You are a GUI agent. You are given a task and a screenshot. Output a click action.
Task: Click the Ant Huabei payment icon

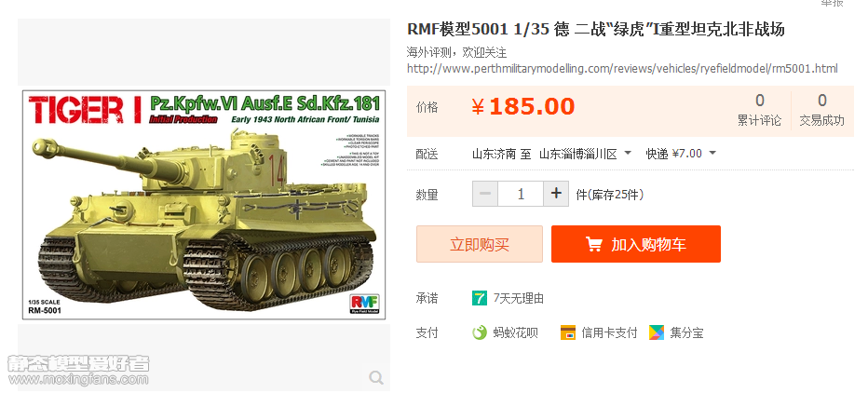(x=480, y=332)
